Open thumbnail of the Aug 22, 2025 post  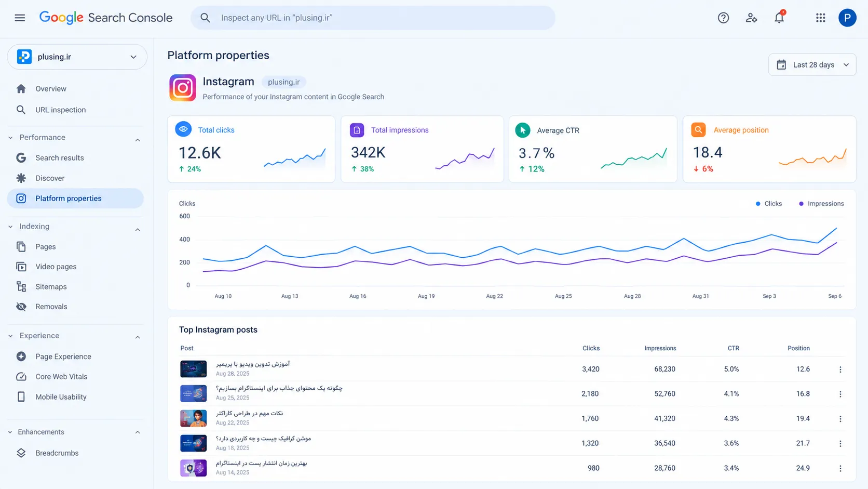coord(193,418)
